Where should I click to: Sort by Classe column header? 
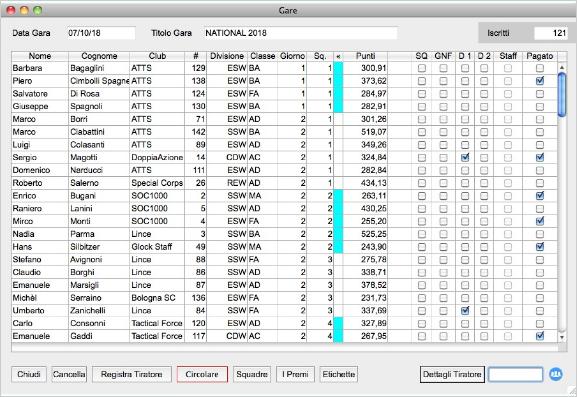262,56
